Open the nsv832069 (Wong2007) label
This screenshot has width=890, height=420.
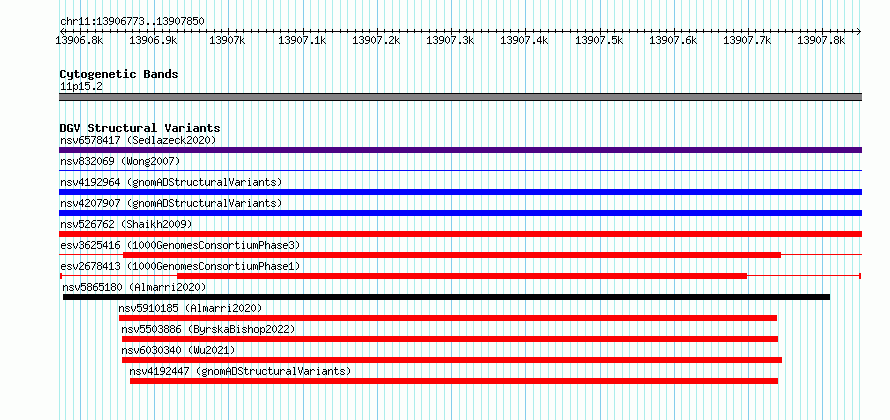coord(120,161)
